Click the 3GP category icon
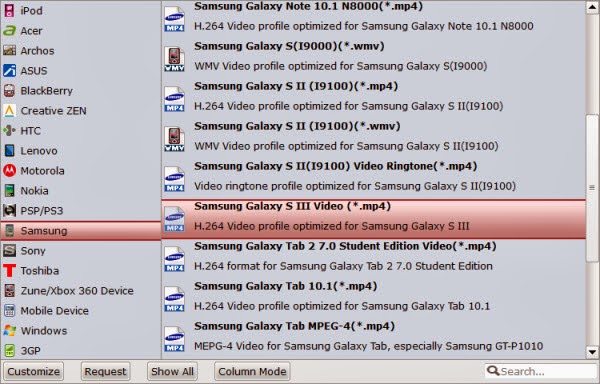Image resolution: width=600 pixels, height=384 pixels. [9, 350]
